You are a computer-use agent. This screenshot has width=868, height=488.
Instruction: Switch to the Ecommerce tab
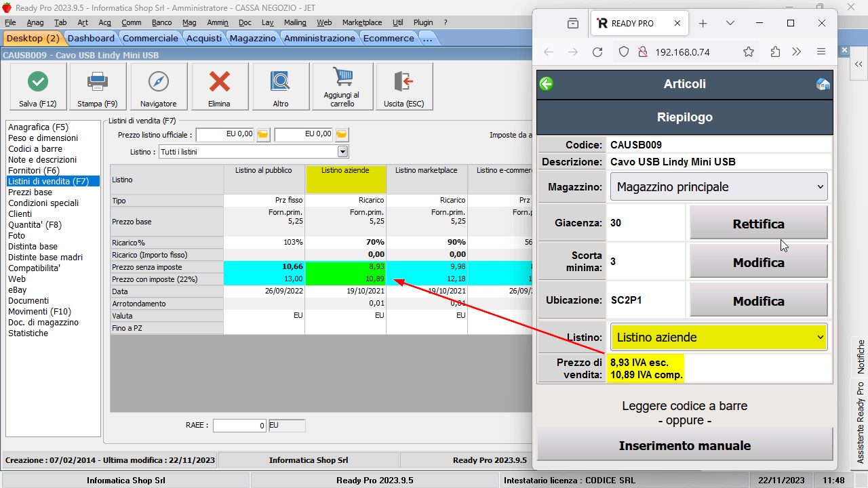click(x=389, y=38)
